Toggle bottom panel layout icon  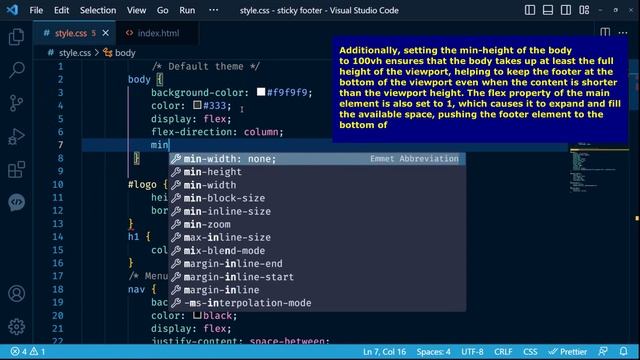(x=548, y=10)
